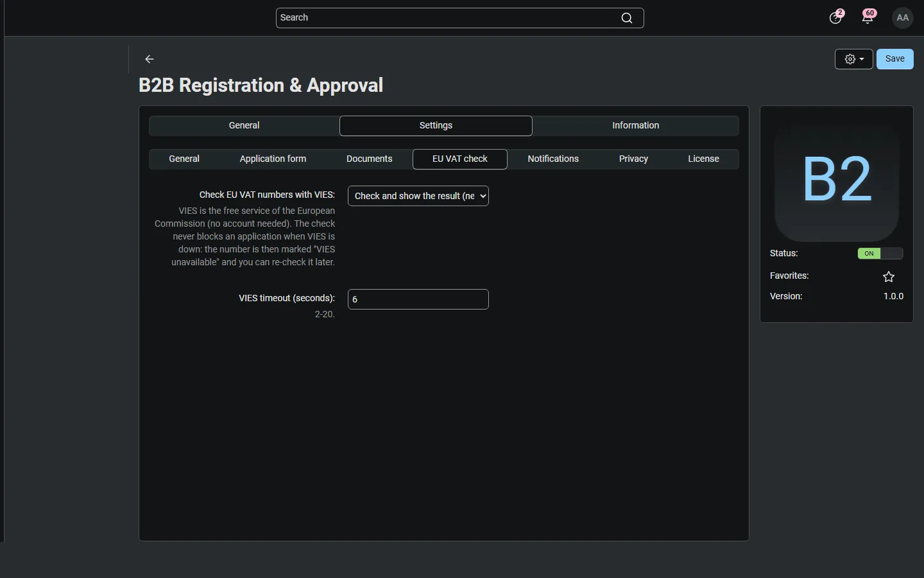Open the Privacy sub-tab
This screenshot has height=578, width=924.
click(633, 159)
